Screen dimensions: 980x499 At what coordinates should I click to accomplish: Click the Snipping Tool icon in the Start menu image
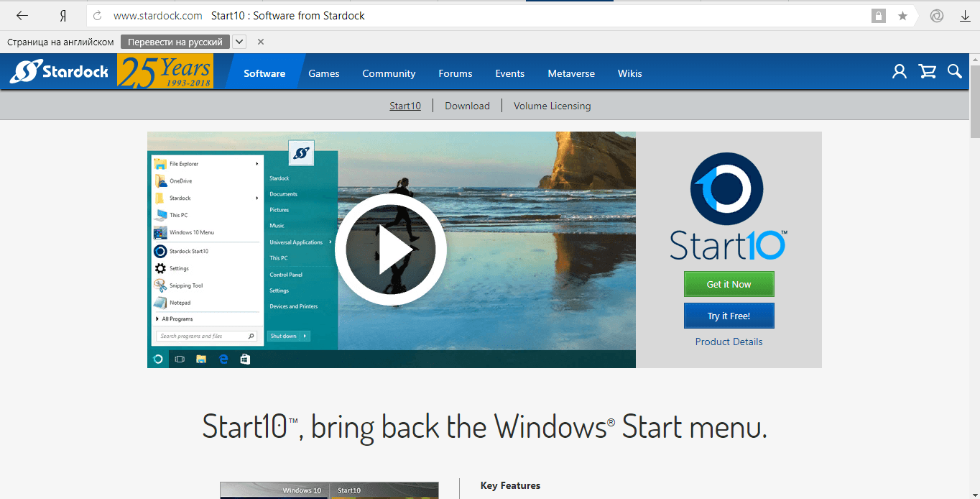160,285
